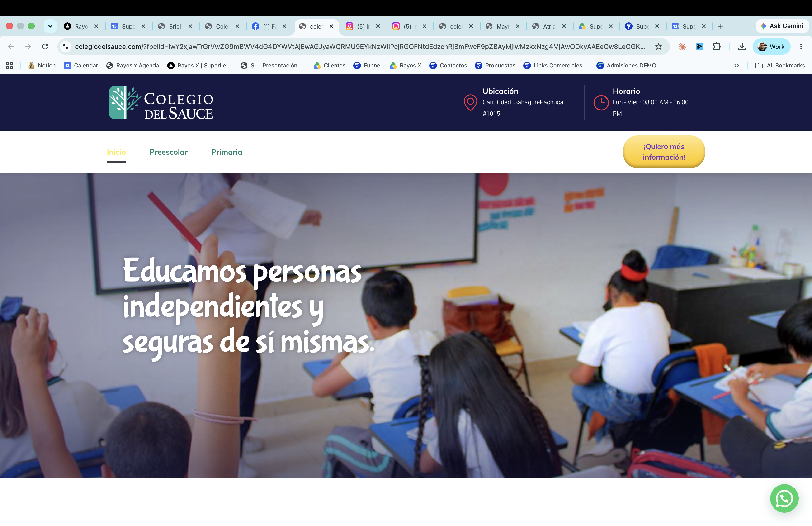Click the Ask Gemini button
This screenshot has width=812, height=526.
[x=782, y=26]
